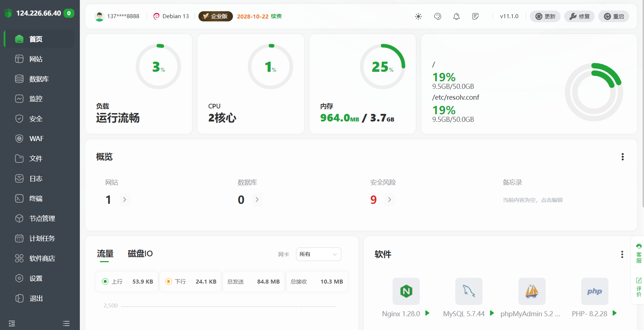The height and width of the screenshot is (330, 644).
Task: Open the 网卡 所有 dropdown
Action: pos(318,254)
